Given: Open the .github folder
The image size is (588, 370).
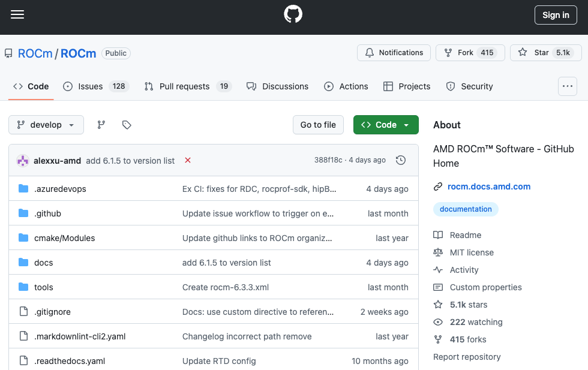Looking at the screenshot, I should (x=47, y=213).
